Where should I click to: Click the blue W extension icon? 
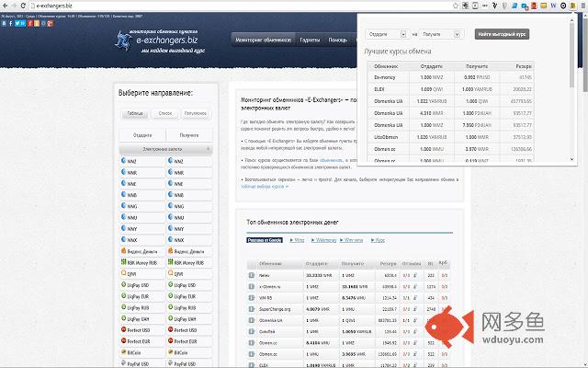[x=553, y=6]
